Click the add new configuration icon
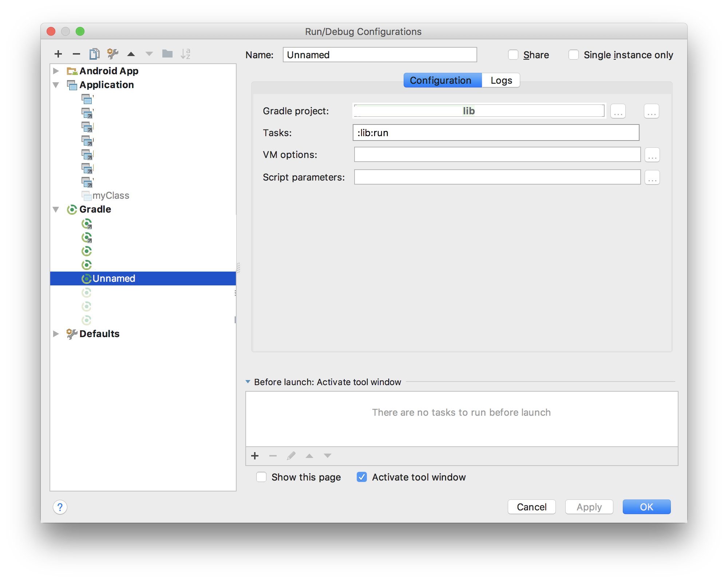The image size is (728, 581). click(58, 54)
